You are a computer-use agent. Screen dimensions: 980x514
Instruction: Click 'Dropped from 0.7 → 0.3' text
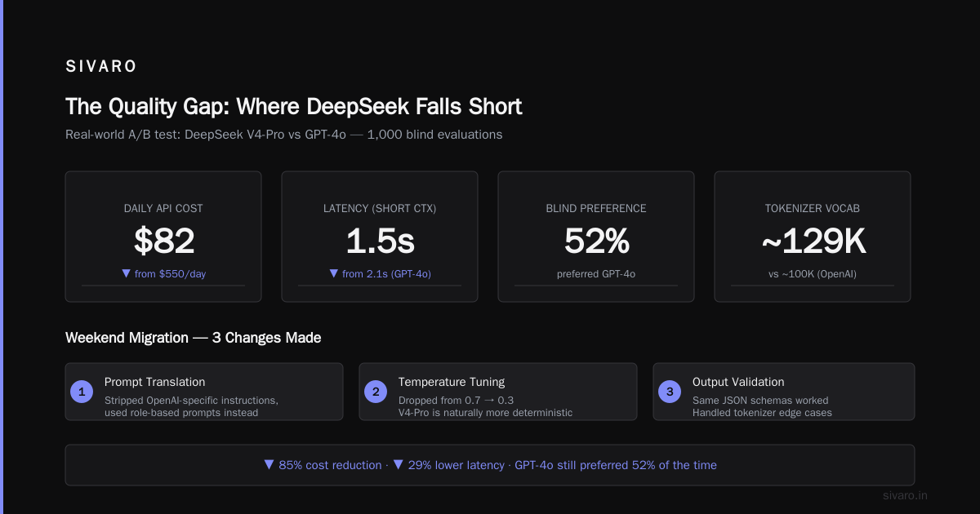[457, 401]
